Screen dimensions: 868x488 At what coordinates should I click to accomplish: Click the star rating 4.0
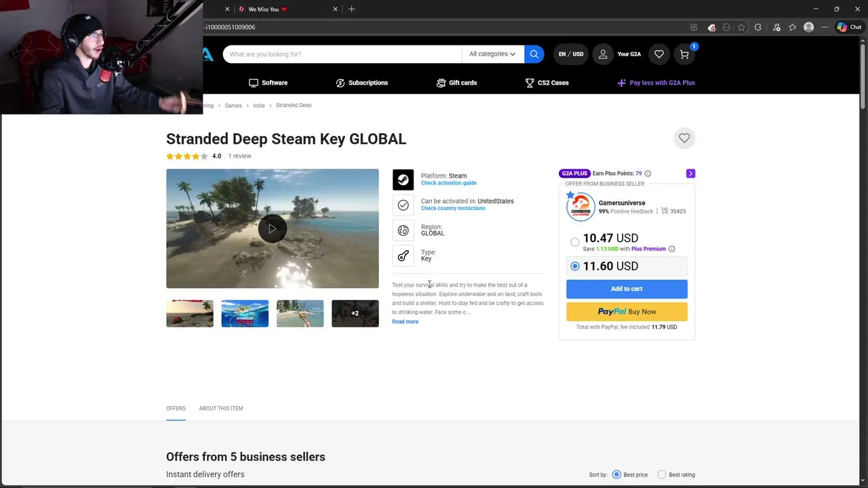click(x=193, y=156)
